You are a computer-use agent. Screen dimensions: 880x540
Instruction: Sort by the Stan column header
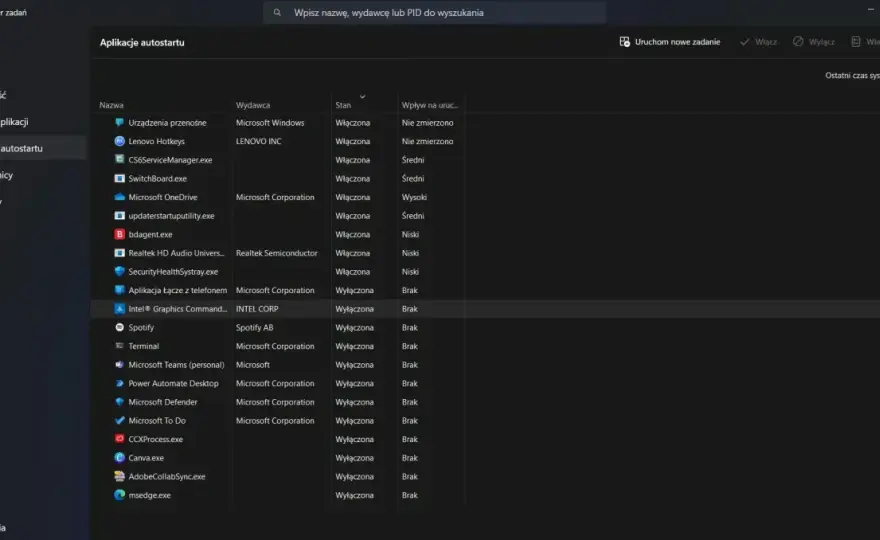tap(343, 105)
